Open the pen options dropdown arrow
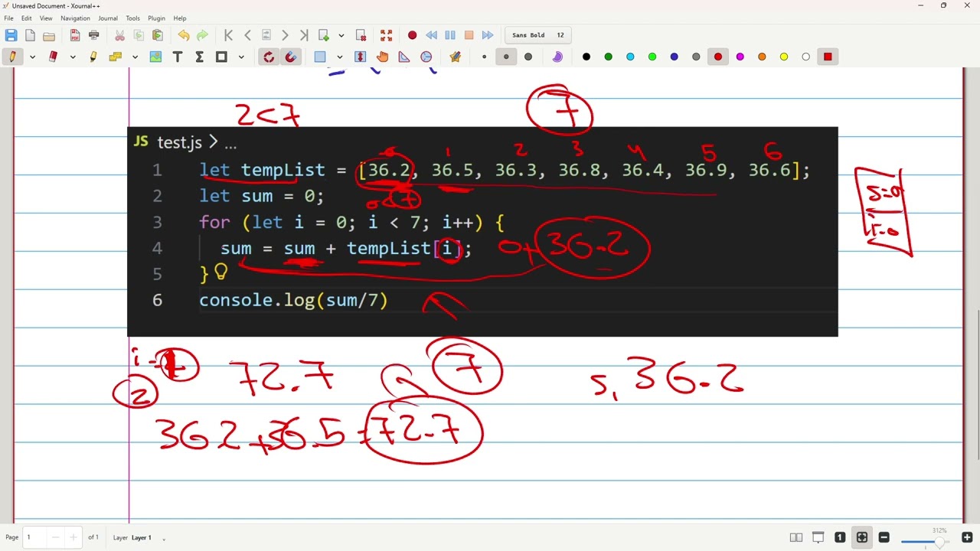Image resolution: width=980 pixels, height=551 pixels. tap(32, 57)
